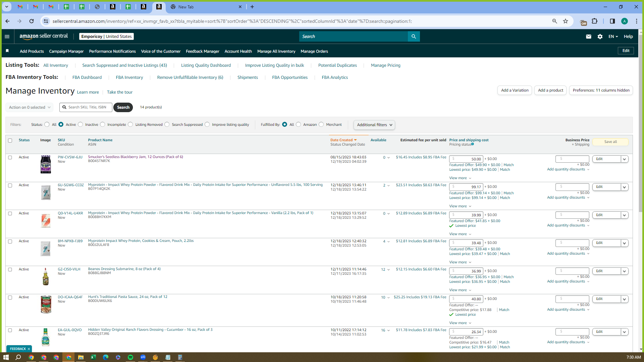Filter by Fulfilled By Merchant
The height and width of the screenshot is (362, 644).
pos(321,124)
